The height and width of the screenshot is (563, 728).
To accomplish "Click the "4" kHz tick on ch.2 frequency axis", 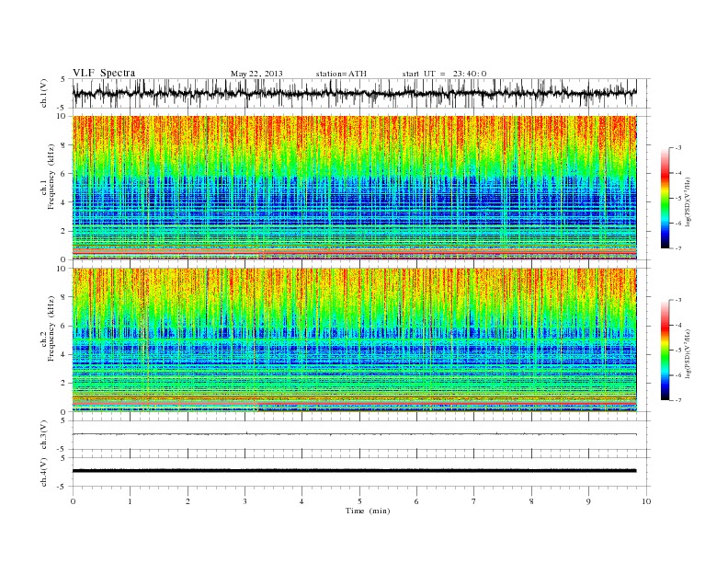I will point(64,355).
